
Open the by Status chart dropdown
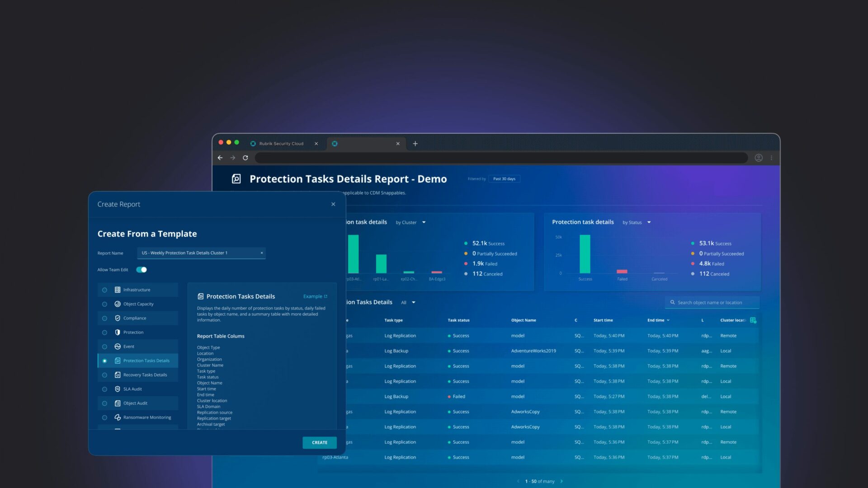coord(637,222)
